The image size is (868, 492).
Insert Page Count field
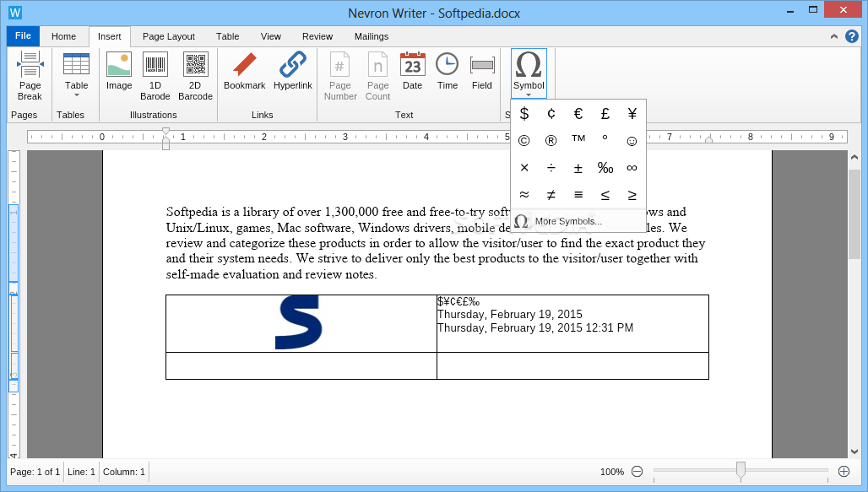pyautogui.click(x=378, y=76)
